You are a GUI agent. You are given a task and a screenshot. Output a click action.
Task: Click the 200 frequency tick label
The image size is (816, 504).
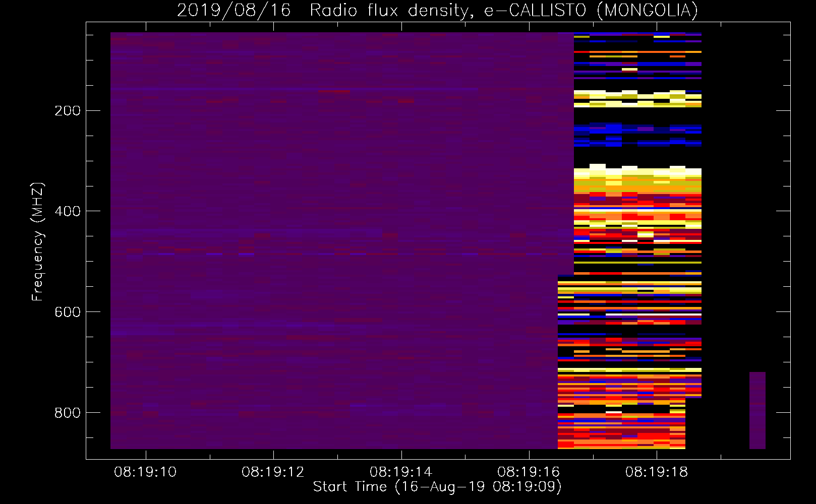pos(68,110)
